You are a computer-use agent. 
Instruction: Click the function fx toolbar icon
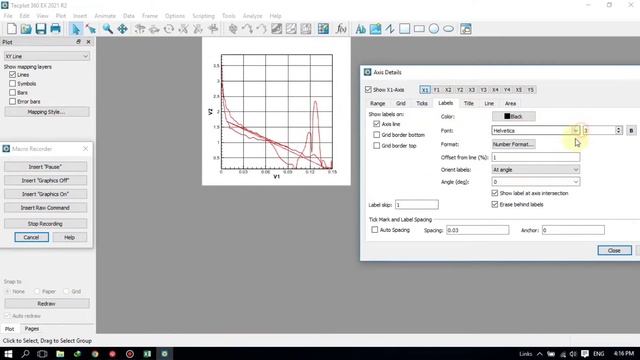pyautogui.click(x=341, y=29)
